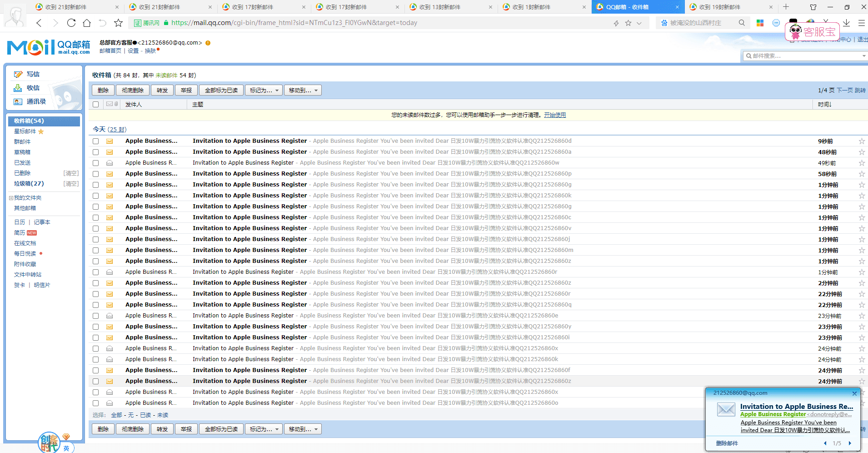Screen dimensions: 868x453
Task: Go back with the browser back arrow
Action: pyautogui.click(x=39, y=23)
